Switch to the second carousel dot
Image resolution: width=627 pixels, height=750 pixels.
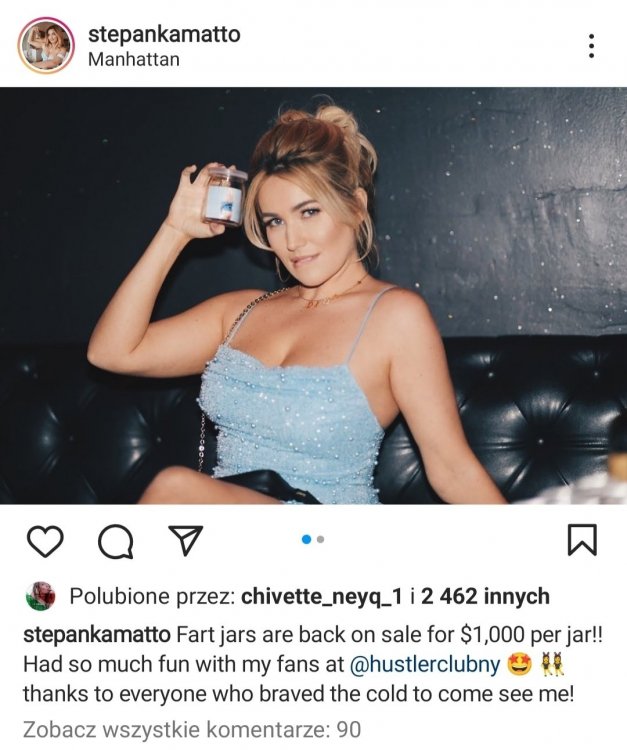pos(320,540)
